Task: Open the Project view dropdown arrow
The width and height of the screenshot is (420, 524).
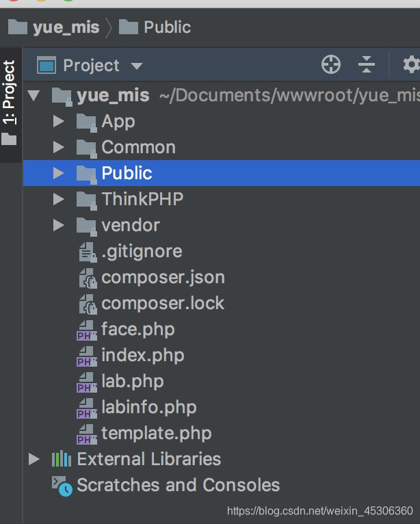Action: [x=137, y=66]
